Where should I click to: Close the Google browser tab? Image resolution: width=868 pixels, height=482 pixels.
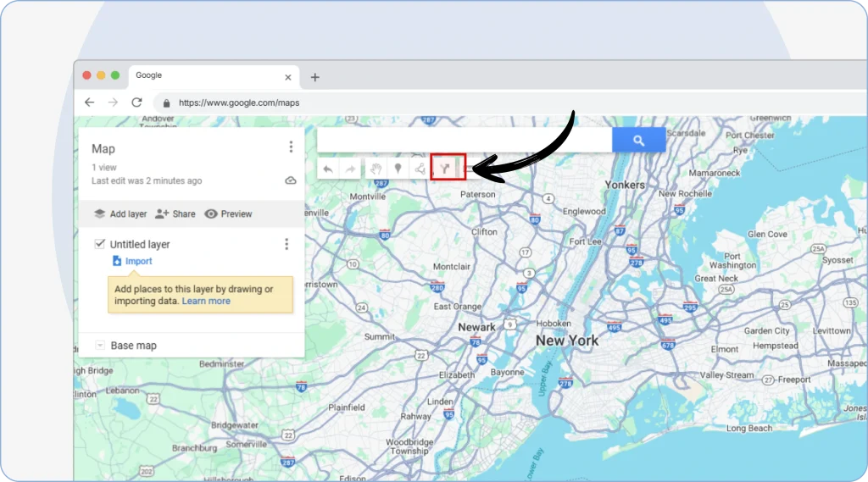[288, 77]
